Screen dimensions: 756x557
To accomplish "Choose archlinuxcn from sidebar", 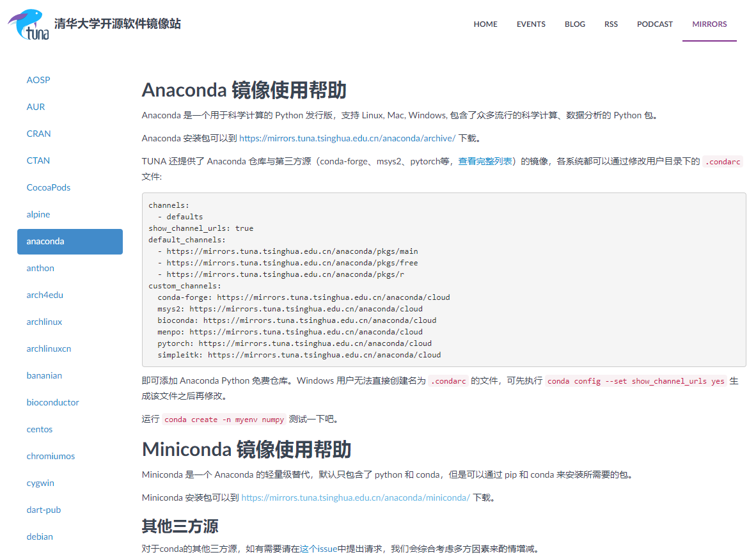I will 49,349.
